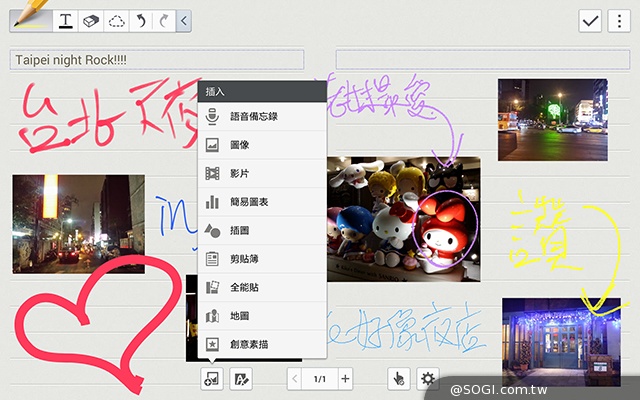This screenshot has width=640, height=400.
Task: Undo the last stroke
Action: (141, 20)
